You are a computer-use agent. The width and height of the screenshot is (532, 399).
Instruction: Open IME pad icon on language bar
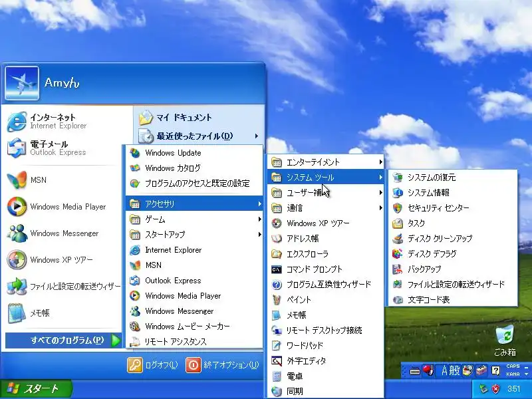[468, 370]
